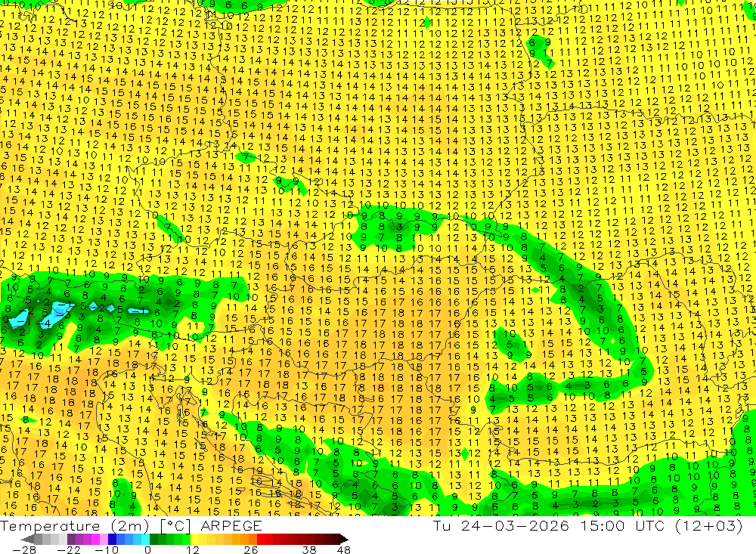Image resolution: width=756 pixels, height=554 pixels.
Task: Click the '-10' legend scale value
Action: (105, 549)
